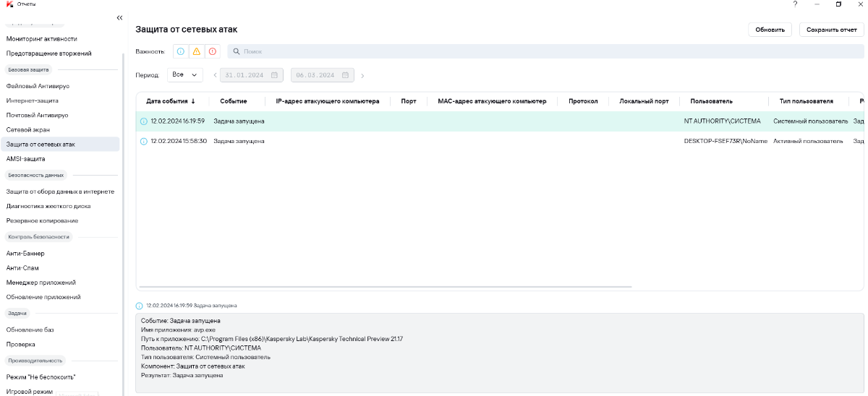Click the start date field 31.01.2024
Viewport: 868px width, 396px height.
tap(252, 75)
